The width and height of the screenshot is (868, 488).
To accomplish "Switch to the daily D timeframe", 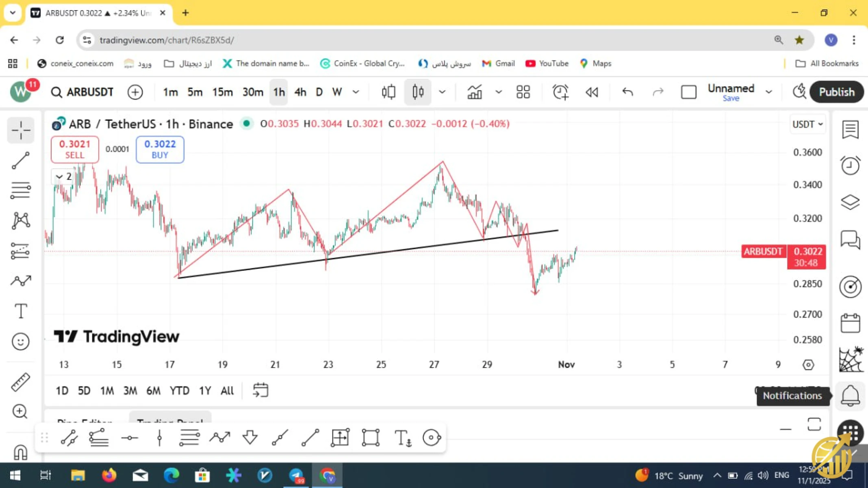I will pos(319,92).
